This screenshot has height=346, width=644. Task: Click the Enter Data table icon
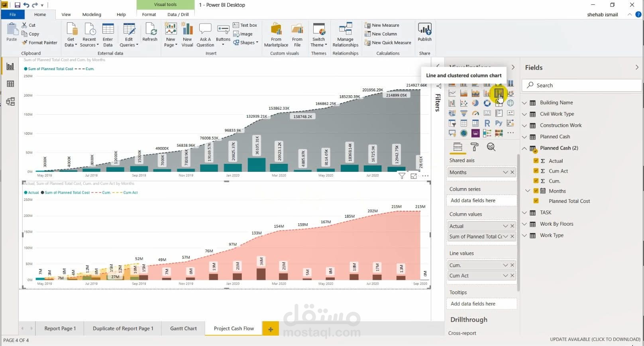coord(108,35)
